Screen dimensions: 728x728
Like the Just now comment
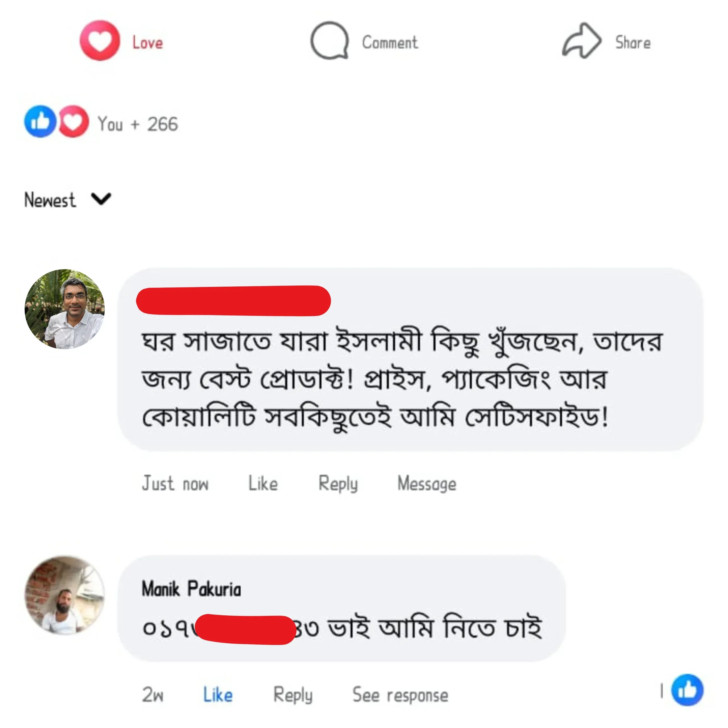[263, 483]
